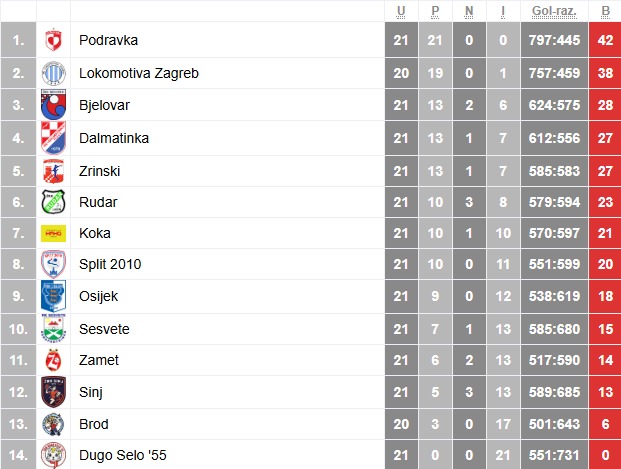Click the Split 2010 club crest

point(53,265)
